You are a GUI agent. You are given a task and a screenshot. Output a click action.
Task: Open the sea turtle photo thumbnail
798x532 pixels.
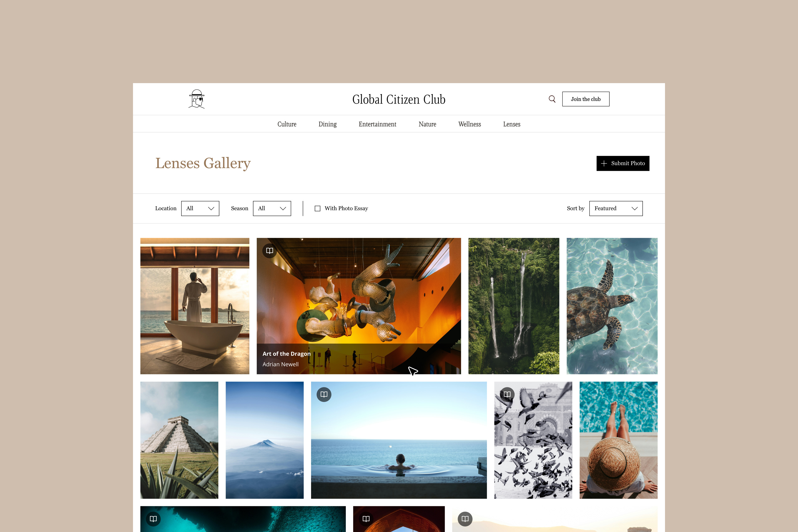pyautogui.click(x=612, y=306)
